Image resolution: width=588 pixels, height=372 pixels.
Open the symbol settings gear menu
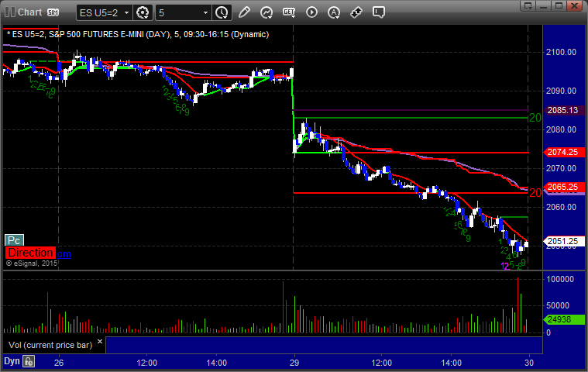point(143,12)
